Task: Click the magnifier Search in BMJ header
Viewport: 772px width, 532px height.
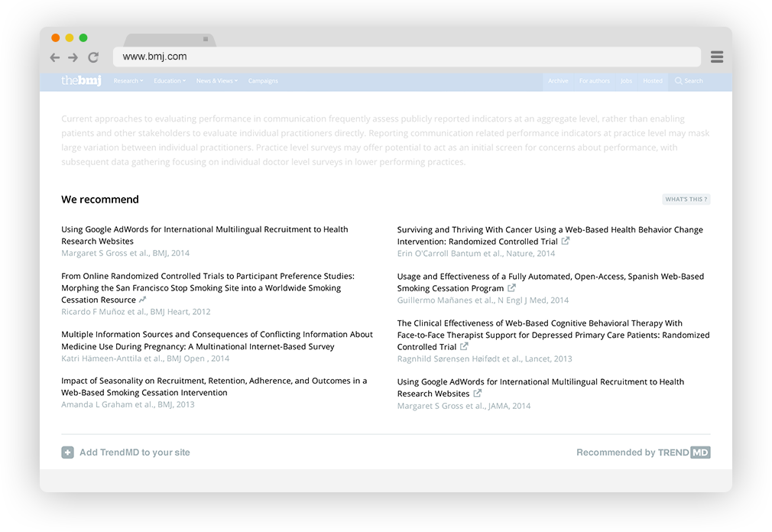Action: coord(688,81)
